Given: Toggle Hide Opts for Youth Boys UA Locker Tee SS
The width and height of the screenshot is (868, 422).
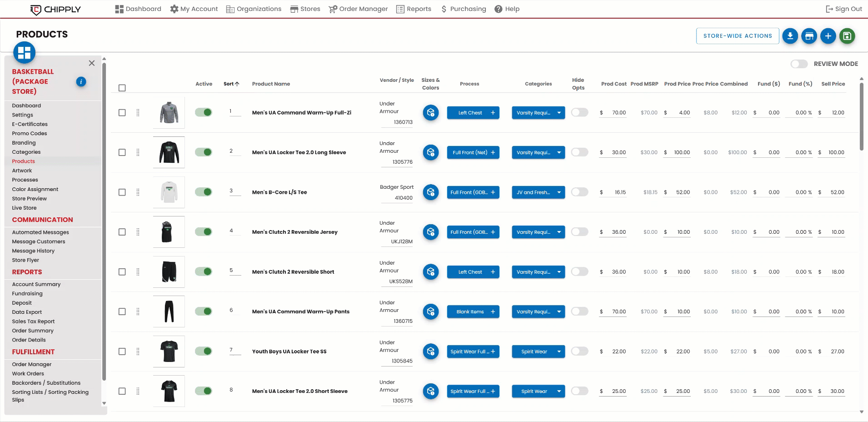Looking at the screenshot, I should 579,351.
